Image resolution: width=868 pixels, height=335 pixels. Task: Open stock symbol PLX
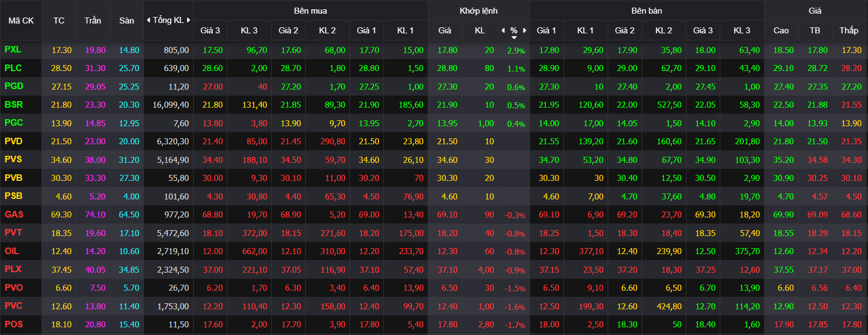click(13, 269)
